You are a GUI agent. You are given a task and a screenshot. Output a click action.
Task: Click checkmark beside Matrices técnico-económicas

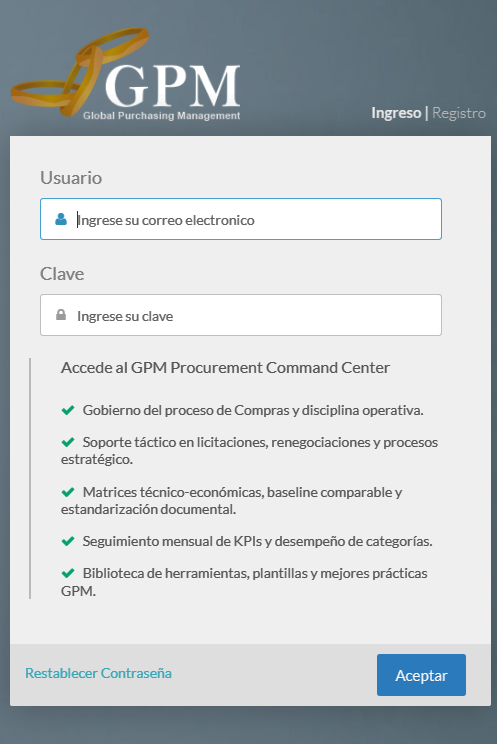click(x=68, y=492)
